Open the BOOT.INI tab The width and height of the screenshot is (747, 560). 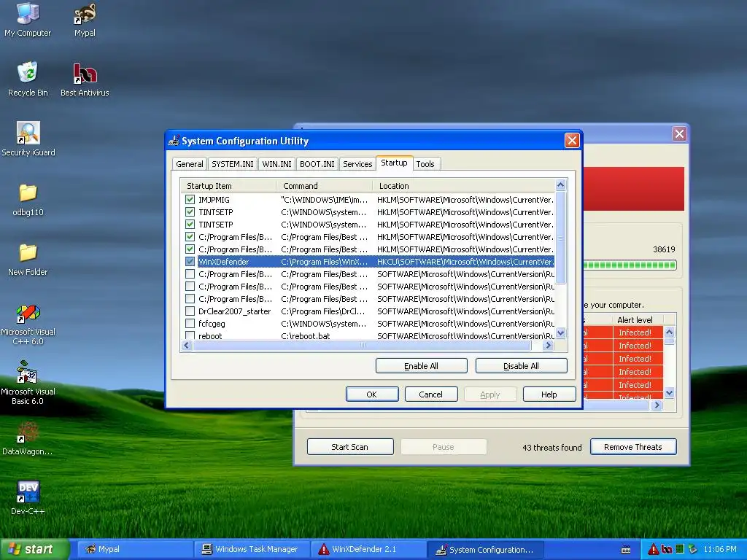tap(317, 164)
